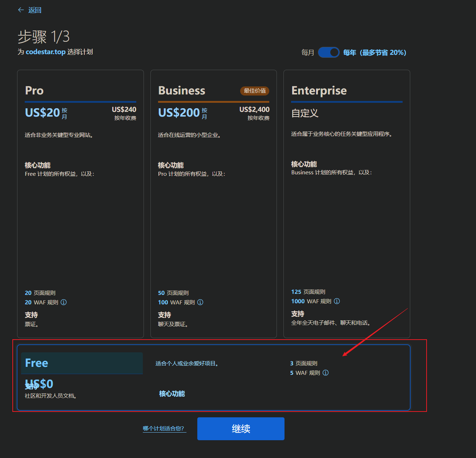Select the Enterprise plan title
Image resolution: width=476 pixels, height=458 pixels.
pyautogui.click(x=319, y=90)
